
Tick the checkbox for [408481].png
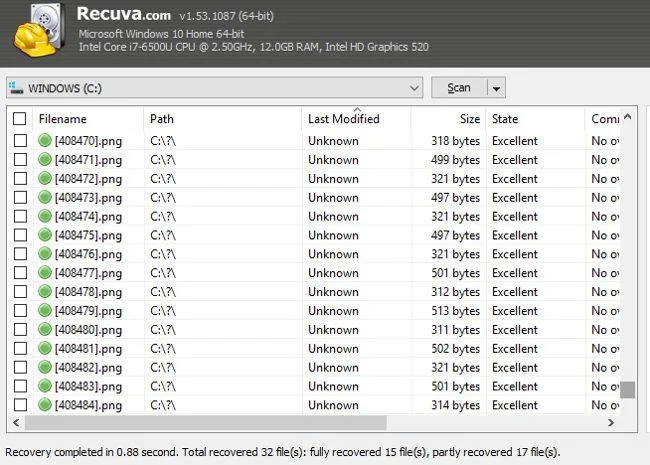[x=20, y=349]
